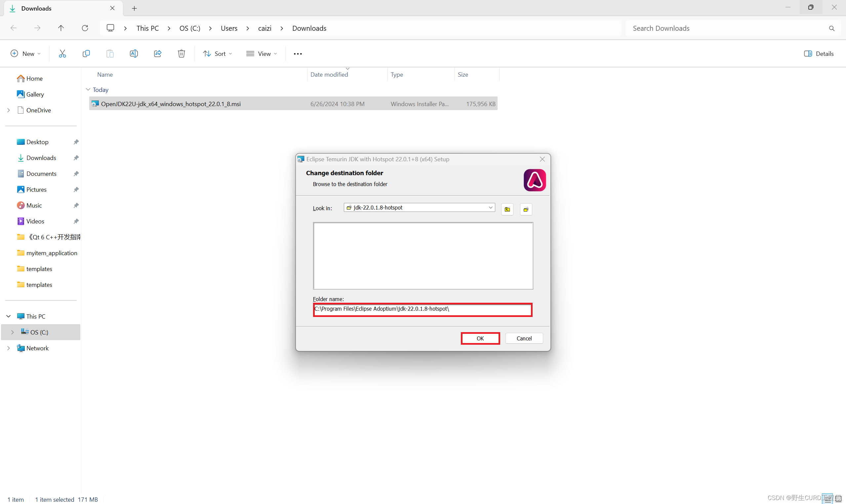Click the Delete trash icon

click(x=181, y=54)
